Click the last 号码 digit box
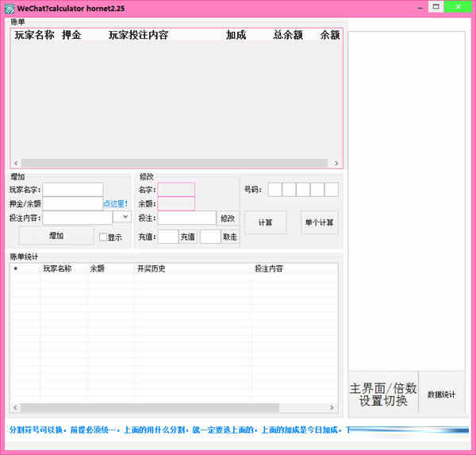Viewport: 476px width, 455px height. [332, 190]
